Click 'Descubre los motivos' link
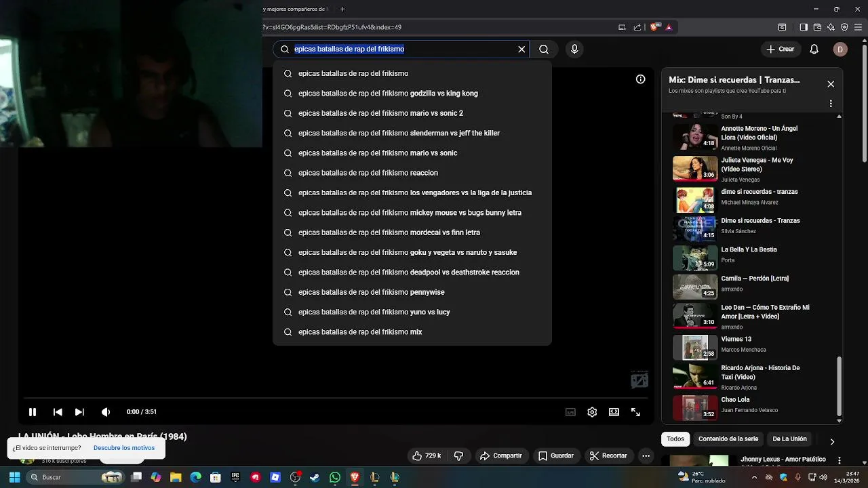 coord(124,448)
